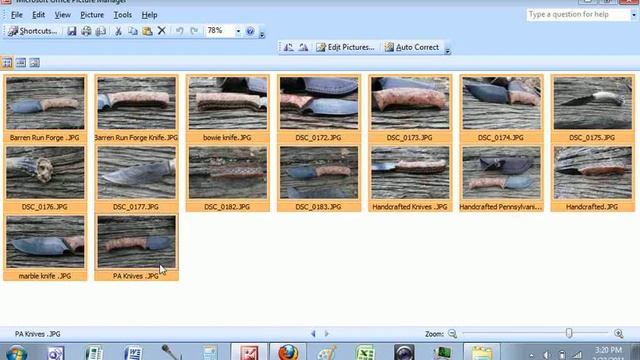640x360 pixels.
Task: Switch to Single Picture view
Action: (35, 63)
